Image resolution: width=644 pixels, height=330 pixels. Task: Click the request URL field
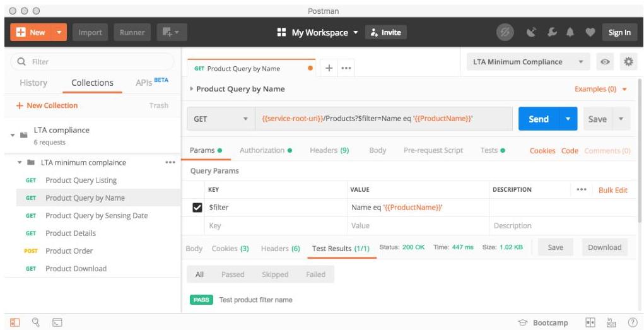click(x=383, y=119)
